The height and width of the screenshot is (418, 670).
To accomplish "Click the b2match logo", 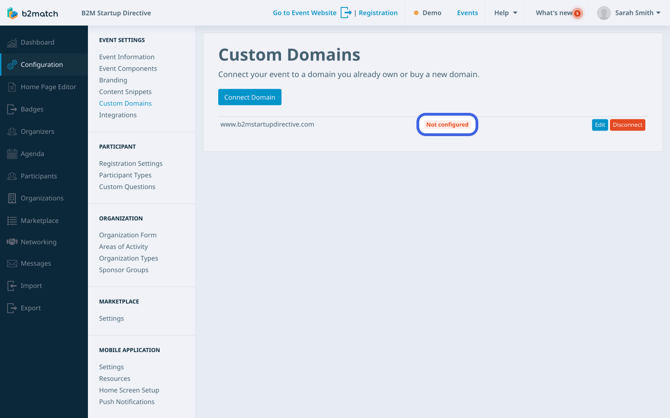I will 32,13.
